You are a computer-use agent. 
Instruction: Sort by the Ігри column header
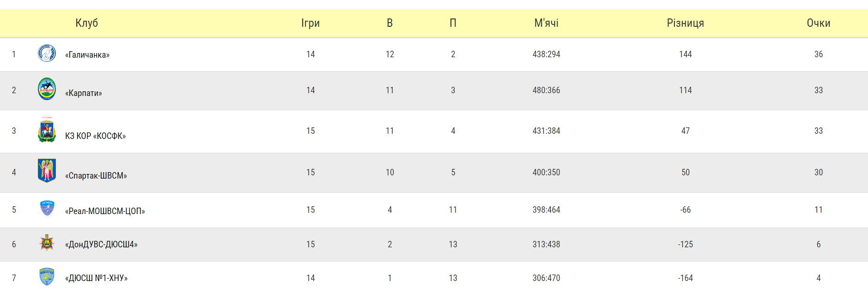coord(310,23)
